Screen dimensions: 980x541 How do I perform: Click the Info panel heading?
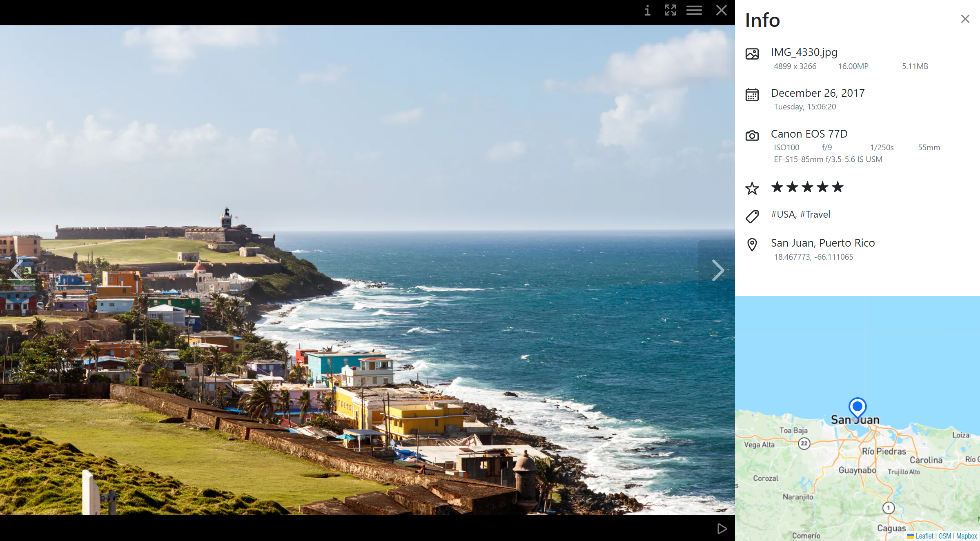pos(762,20)
